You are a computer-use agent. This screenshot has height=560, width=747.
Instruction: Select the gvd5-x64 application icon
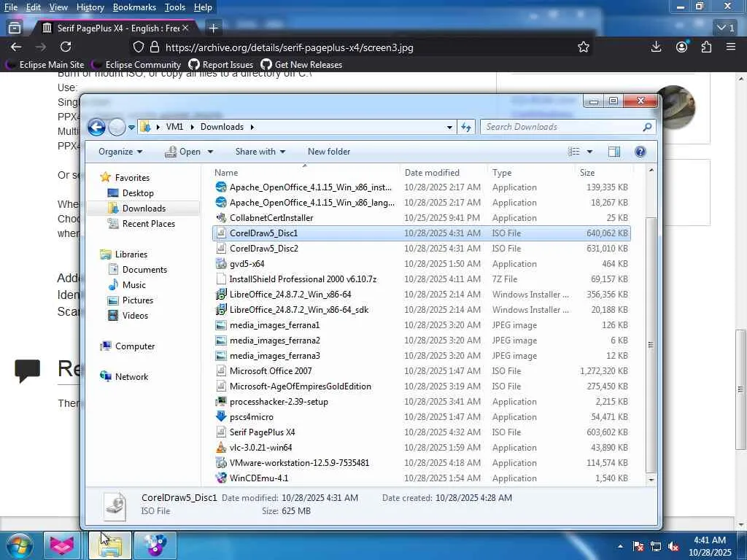pos(221,263)
